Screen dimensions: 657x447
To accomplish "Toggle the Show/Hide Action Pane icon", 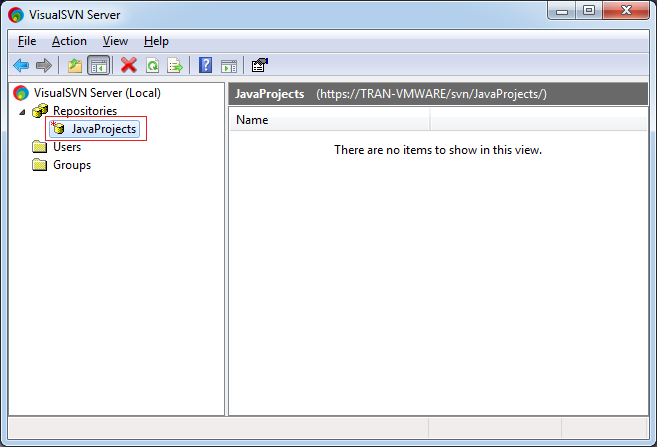I will coord(229,66).
